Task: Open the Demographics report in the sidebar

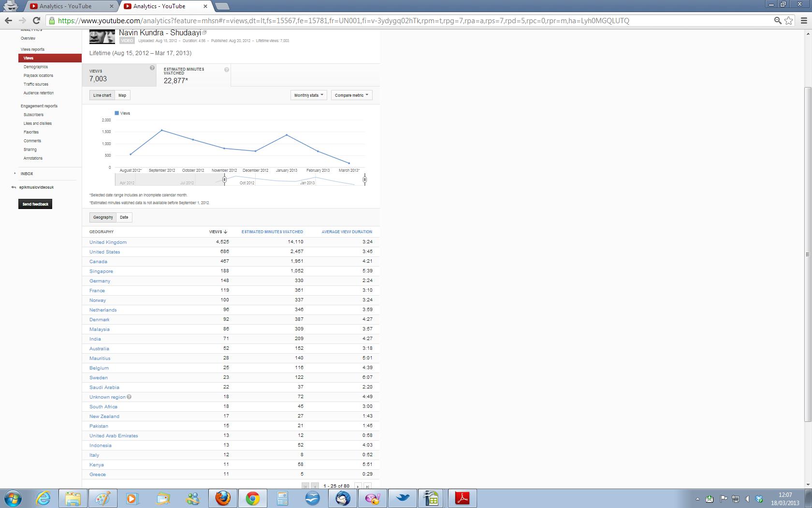Action: click(36, 67)
